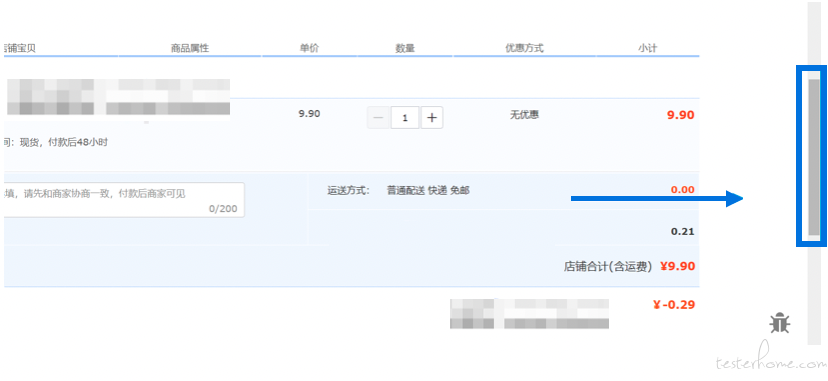The image size is (828, 381).
Task: Click the 0.00 shipping fee value
Action: pos(682,189)
